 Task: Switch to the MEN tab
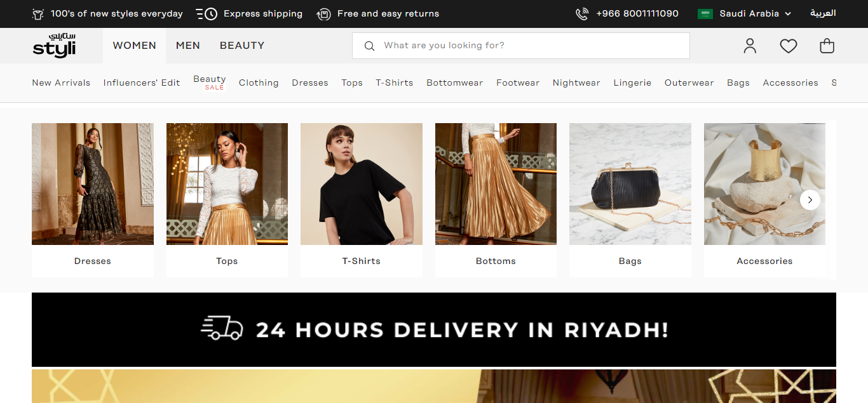(x=188, y=46)
